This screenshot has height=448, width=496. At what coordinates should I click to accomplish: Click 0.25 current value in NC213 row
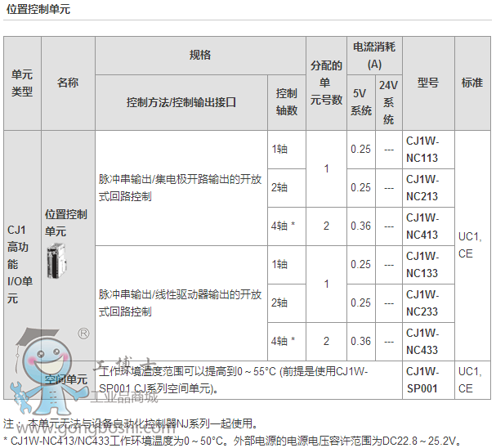tap(360, 187)
